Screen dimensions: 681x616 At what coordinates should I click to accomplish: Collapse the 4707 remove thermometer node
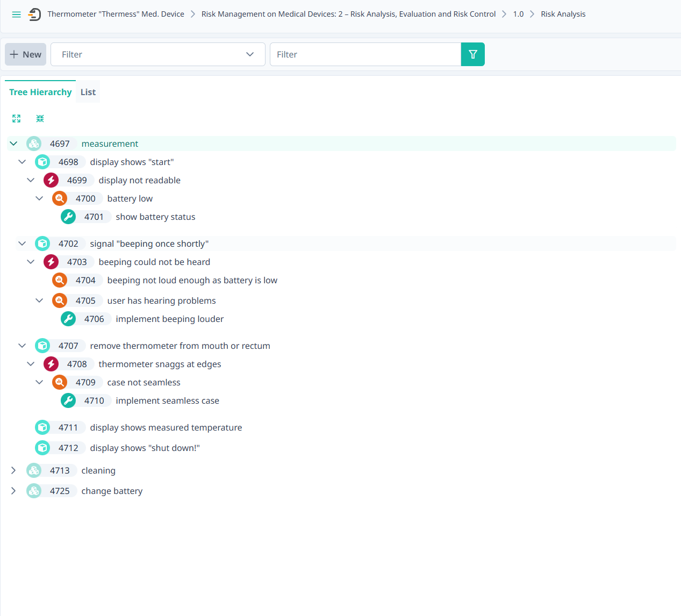click(22, 346)
